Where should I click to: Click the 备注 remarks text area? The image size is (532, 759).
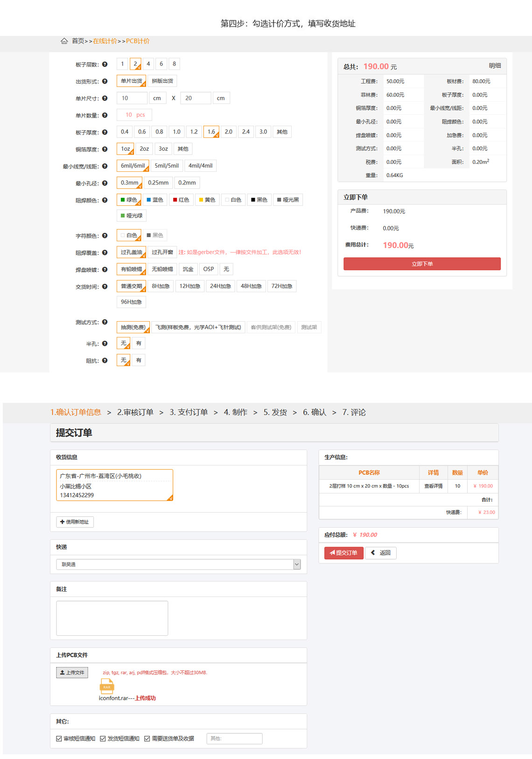pos(112,618)
